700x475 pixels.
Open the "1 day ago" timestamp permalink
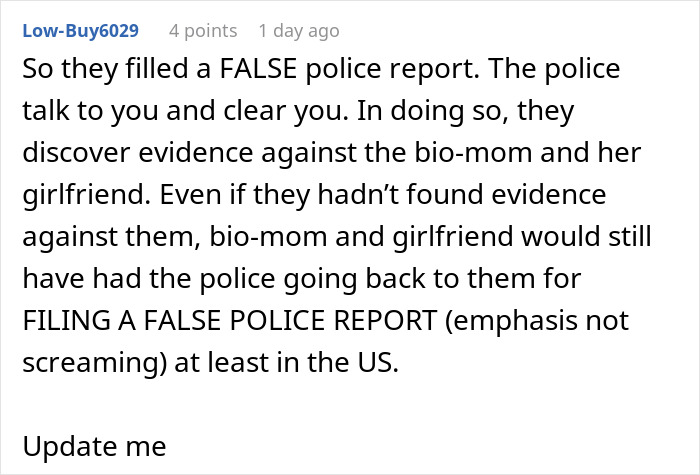299,31
